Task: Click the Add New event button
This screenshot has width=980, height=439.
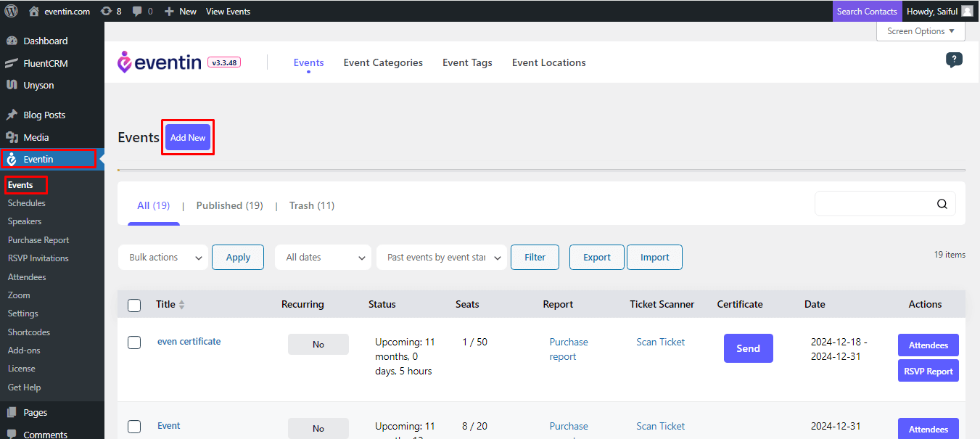Action: [x=187, y=137]
